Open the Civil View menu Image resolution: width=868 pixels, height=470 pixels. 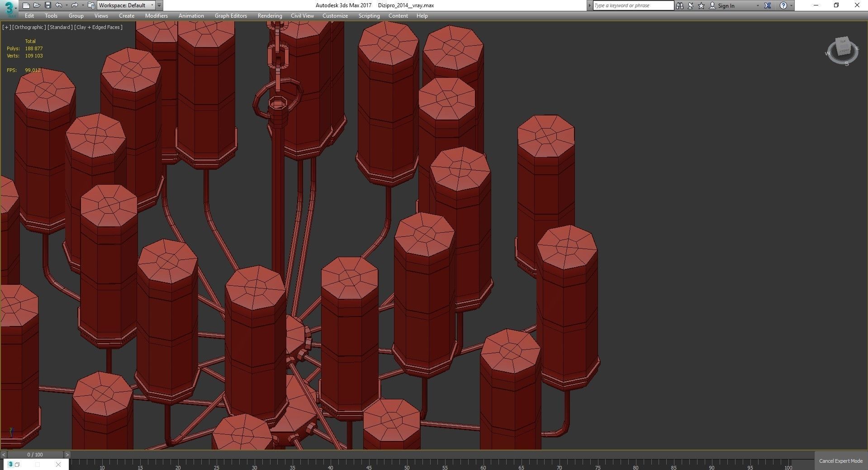tap(302, 16)
